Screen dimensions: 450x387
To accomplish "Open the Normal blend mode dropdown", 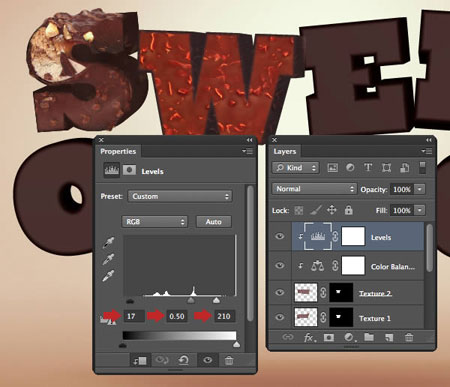I will 314,189.
